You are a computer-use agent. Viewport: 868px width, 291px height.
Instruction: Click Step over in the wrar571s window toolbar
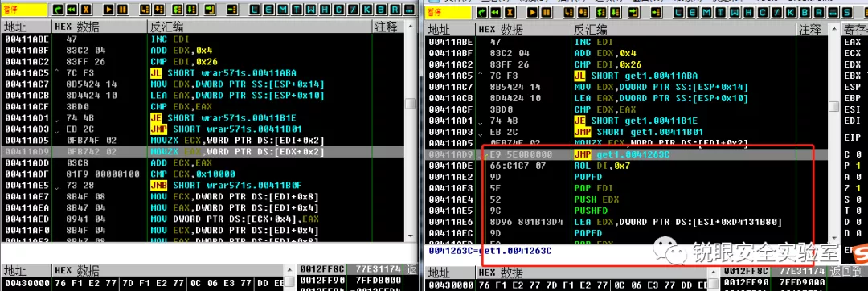158,10
